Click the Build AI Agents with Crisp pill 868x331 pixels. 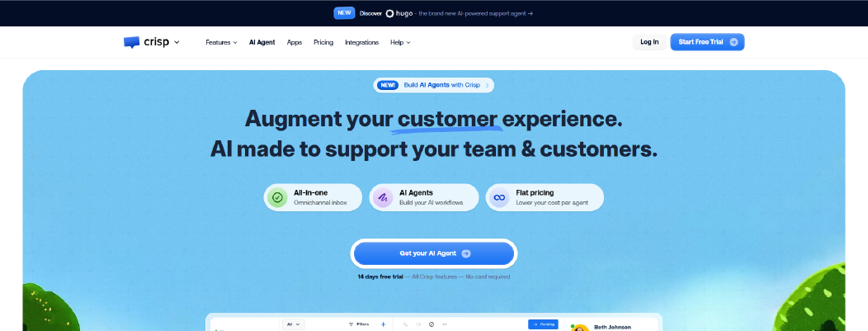(x=433, y=85)
